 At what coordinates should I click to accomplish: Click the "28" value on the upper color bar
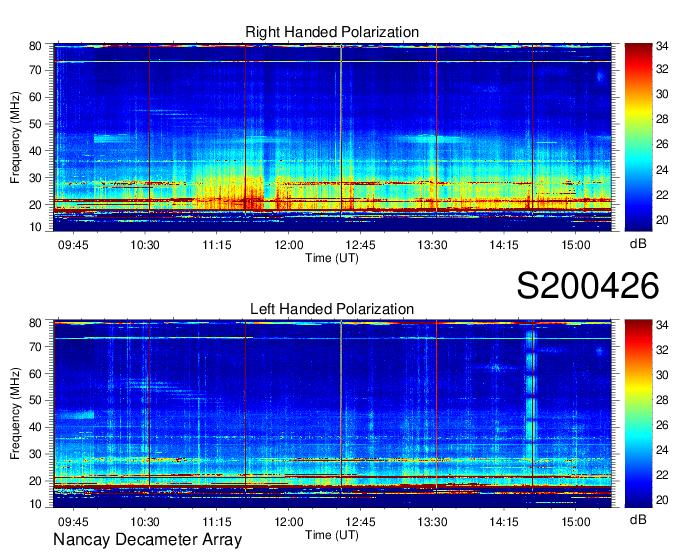pyautogui.click(x=662, y=119)
